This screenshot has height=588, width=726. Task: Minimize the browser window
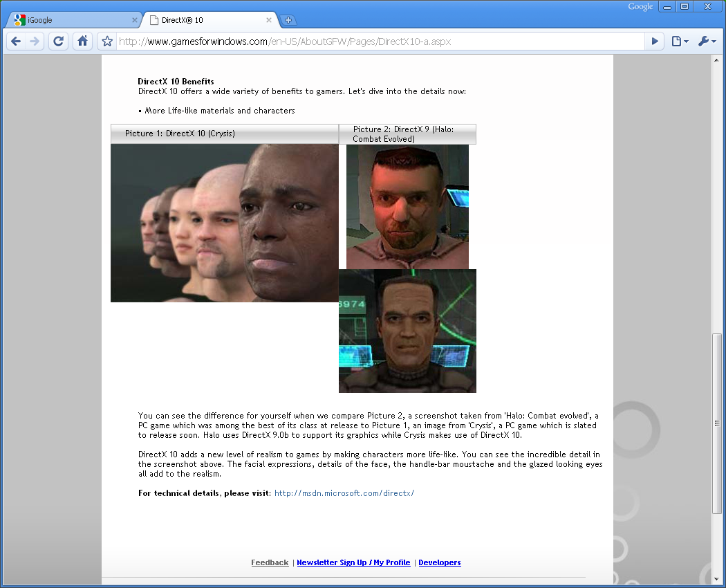tap(667, 6)
